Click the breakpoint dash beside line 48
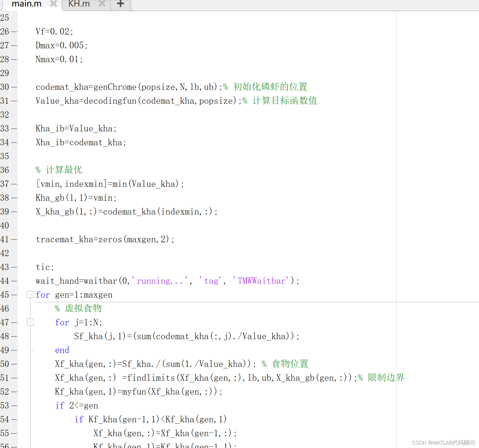The height and width of the screenshot is (448, 479). click(14, 336)
